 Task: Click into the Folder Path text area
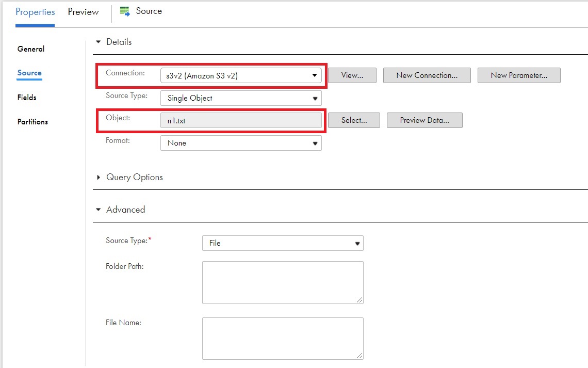click(283, 282)
